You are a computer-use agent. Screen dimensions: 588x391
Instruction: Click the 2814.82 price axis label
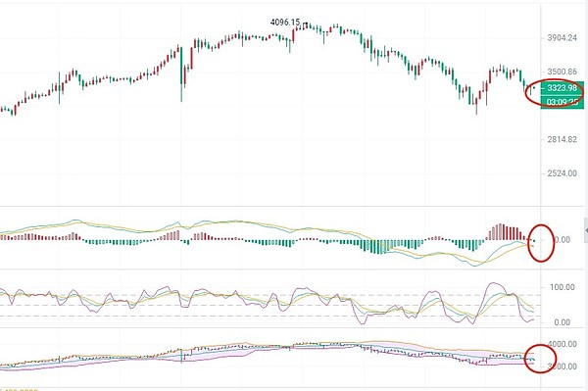[563, 139]
